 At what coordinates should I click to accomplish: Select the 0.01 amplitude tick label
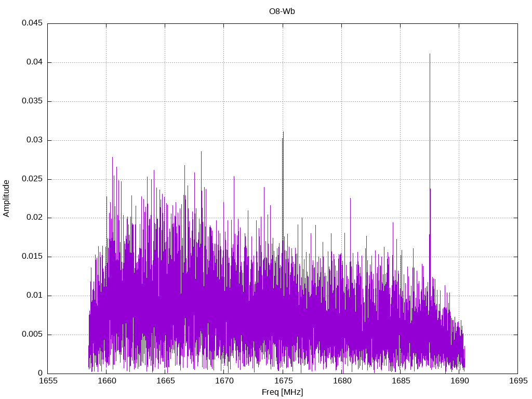tap(34, 296)
